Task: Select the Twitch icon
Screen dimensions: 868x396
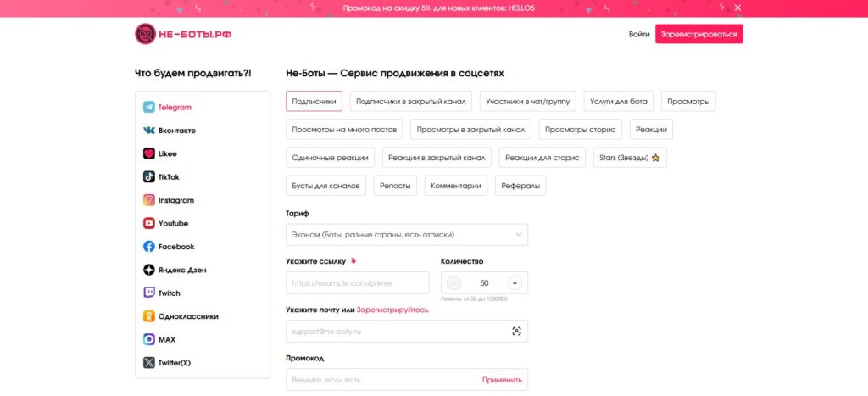Action: (x=149, y=293)
